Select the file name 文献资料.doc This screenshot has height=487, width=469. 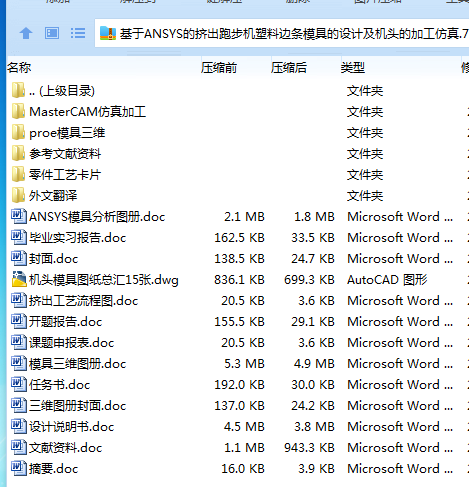coord(66,448)
